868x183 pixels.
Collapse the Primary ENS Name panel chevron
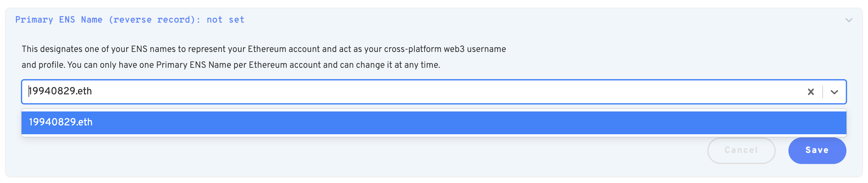click(849, 20)
